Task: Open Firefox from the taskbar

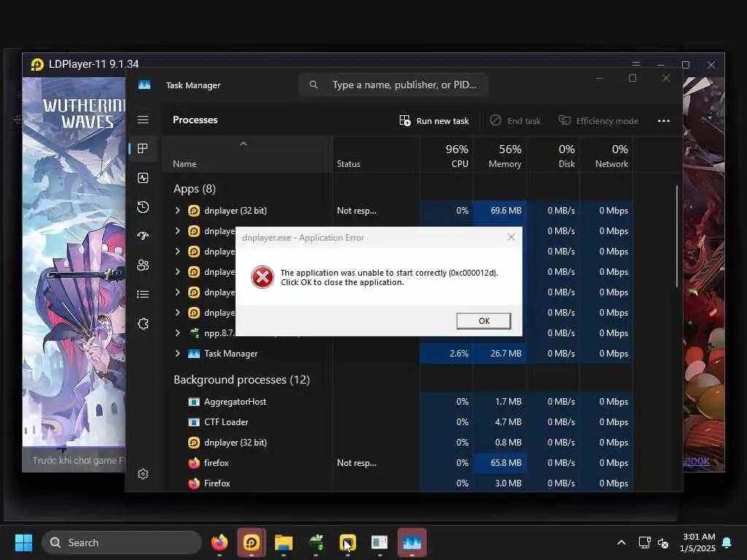Action: click(219, 542)
